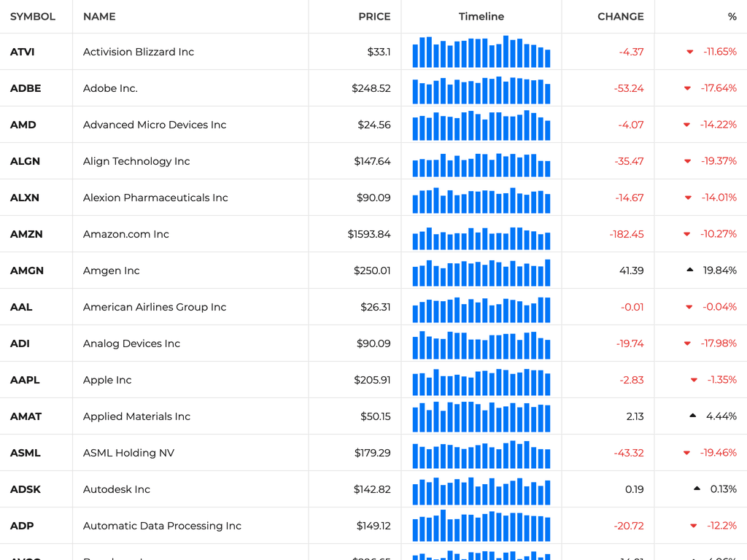The width and height of the screenshot is (747, 560).
Task: Click the down arrow beside Adobe's -17.64%
Action: pos(687,88)
